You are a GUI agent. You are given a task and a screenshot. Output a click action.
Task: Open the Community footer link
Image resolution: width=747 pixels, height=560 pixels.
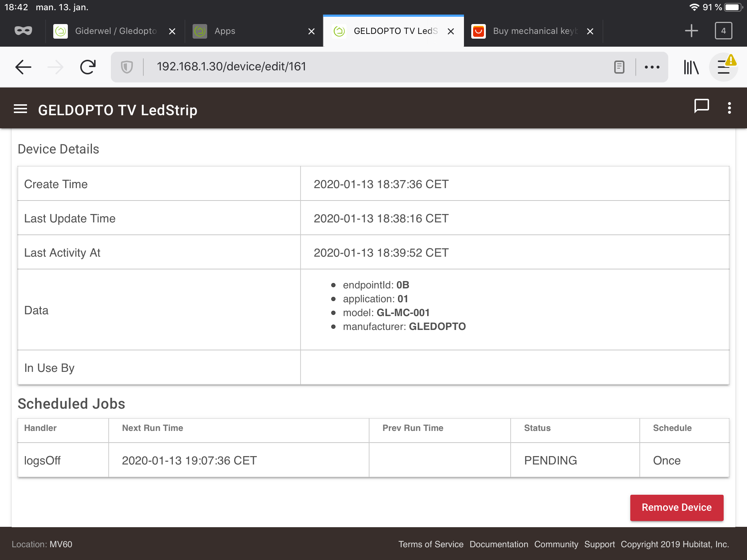point(556,544)
